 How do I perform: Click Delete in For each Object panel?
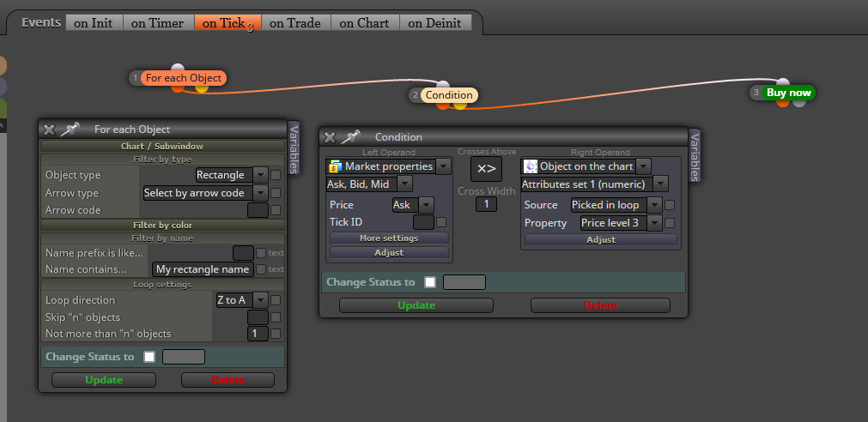click(228, 380)
